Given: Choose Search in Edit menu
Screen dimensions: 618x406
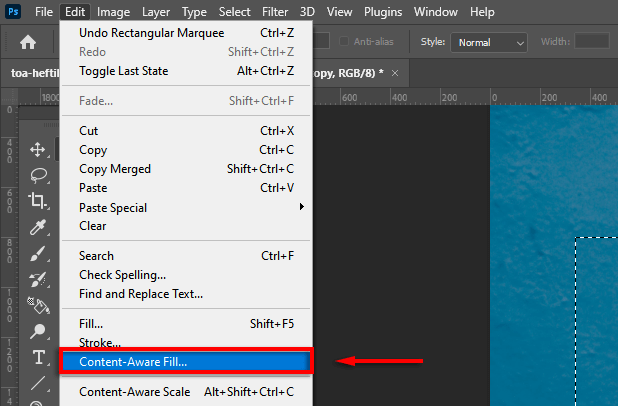Looking at the screenshot, I should pos(186,256).
